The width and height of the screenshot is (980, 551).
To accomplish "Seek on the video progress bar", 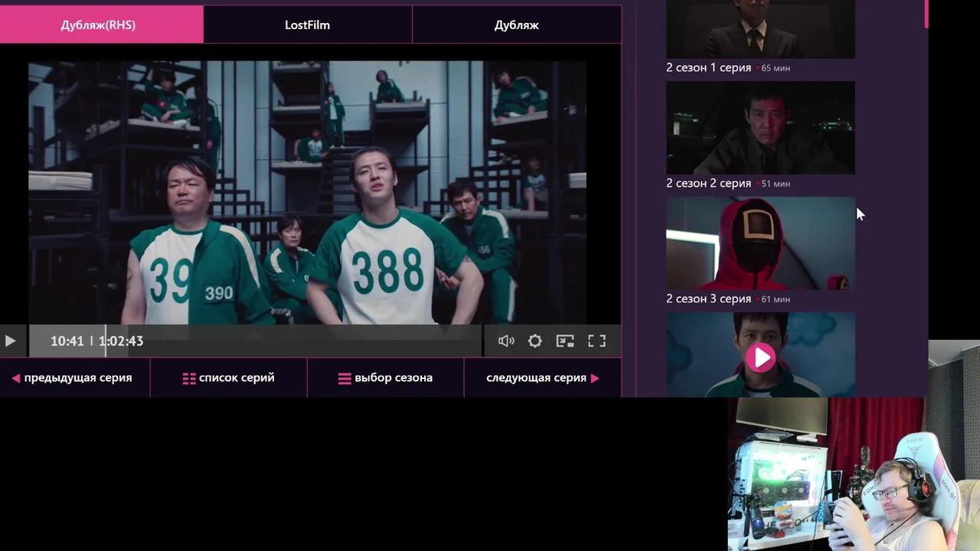I will click(256, 341).
